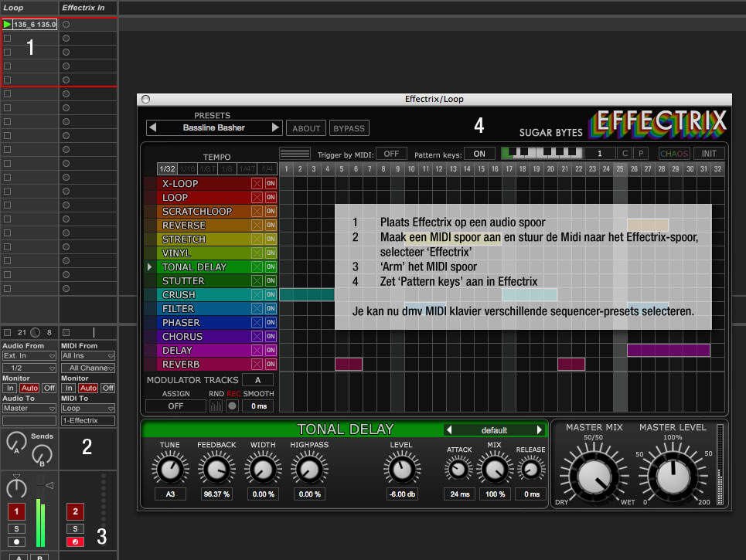Click the X icon on TONAL DELAY track

[x=257, y=266]
